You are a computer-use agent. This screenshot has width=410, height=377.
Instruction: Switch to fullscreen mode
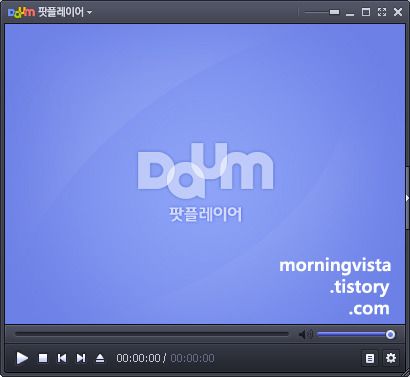click(x=382, y=12)
